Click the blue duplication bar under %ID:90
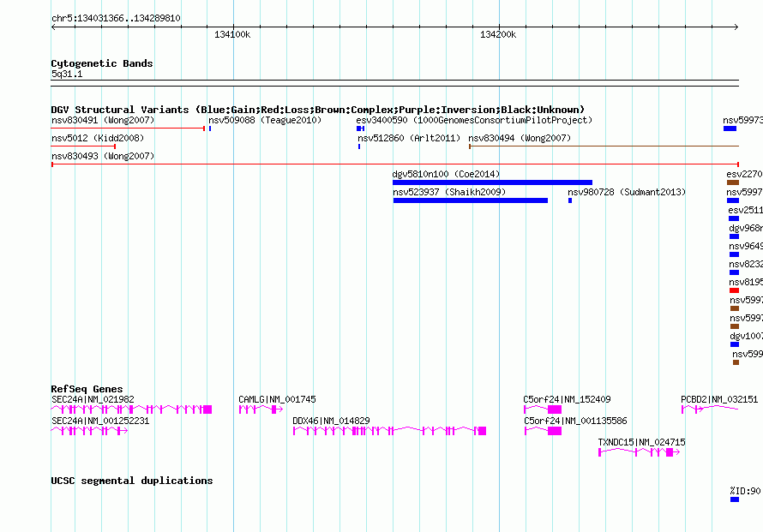Viewport: 763px width, 532px height. 735,499
